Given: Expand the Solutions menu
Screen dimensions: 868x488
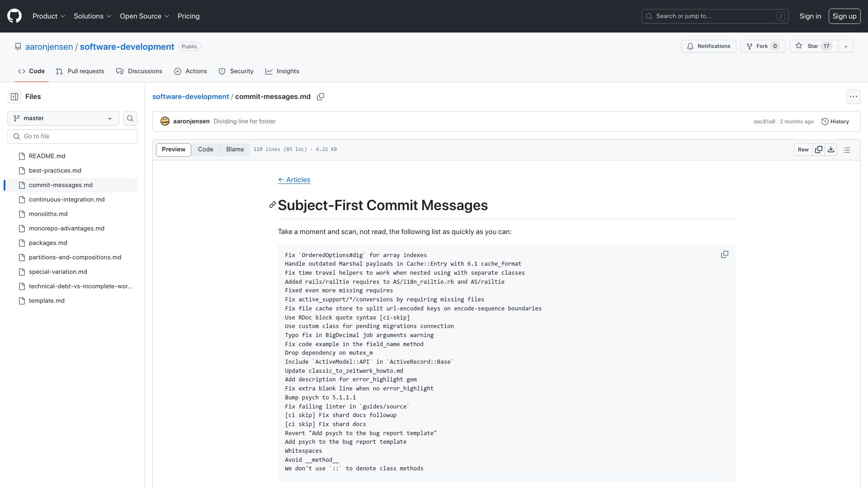Looking at the screenshot, I should click(x=93, y=16).
